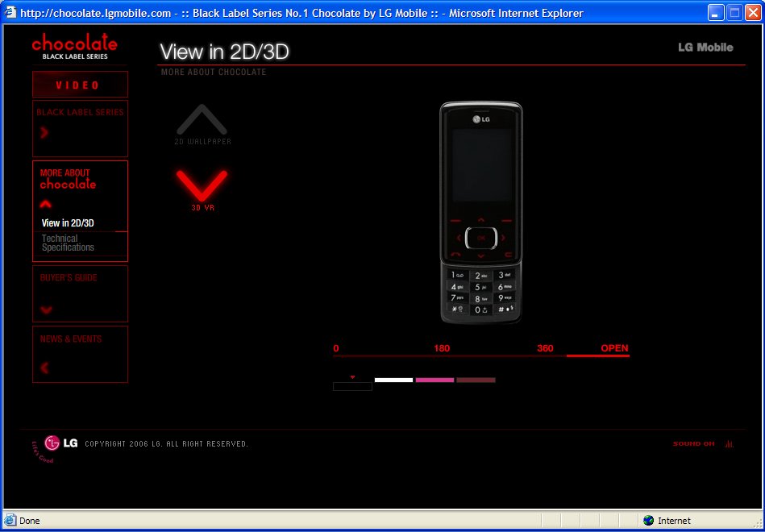Click the More About Chocolate heading
The width and height of the screenshot is (765, 532).
(x=68, y=179)
